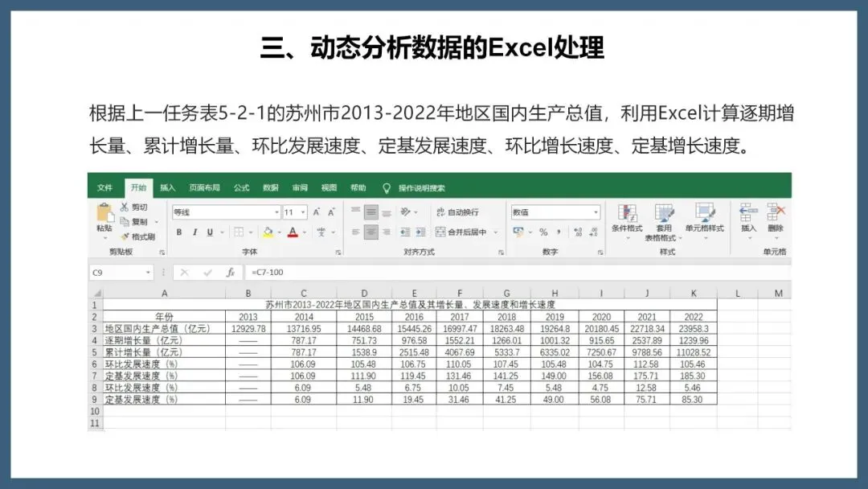Expand the Name Box dropdown arrow
868x489 pixels.
click(148, 273)
